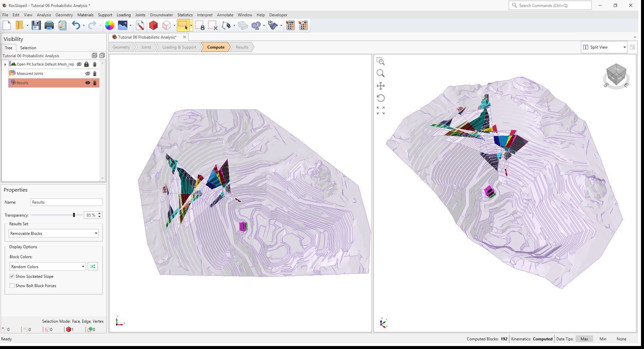The image size is (644, 349).
Task: Delete the Measured Joints entry
Action: (x=95, y=74)
